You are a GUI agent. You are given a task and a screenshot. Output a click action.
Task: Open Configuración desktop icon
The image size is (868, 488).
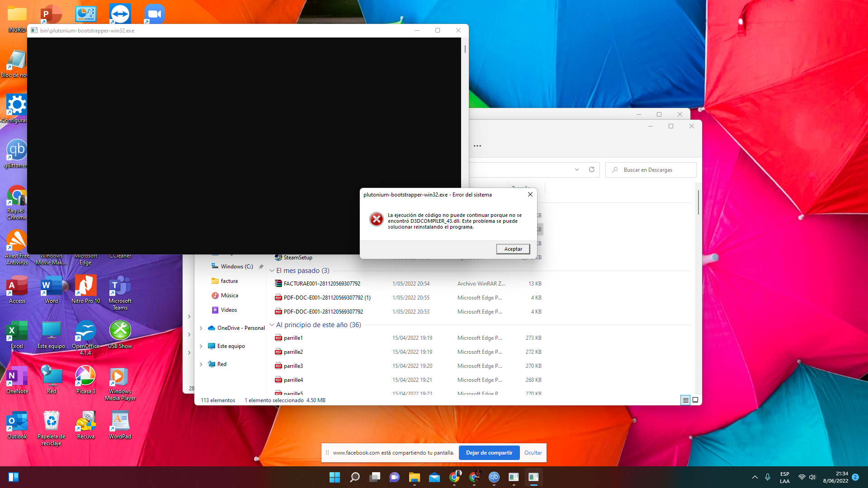(x=14, y=109)
